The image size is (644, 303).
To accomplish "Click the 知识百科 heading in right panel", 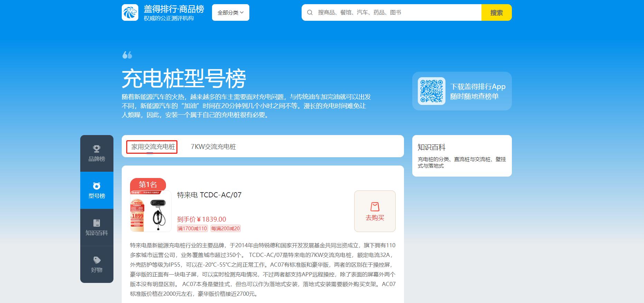I will coord(432,147).
